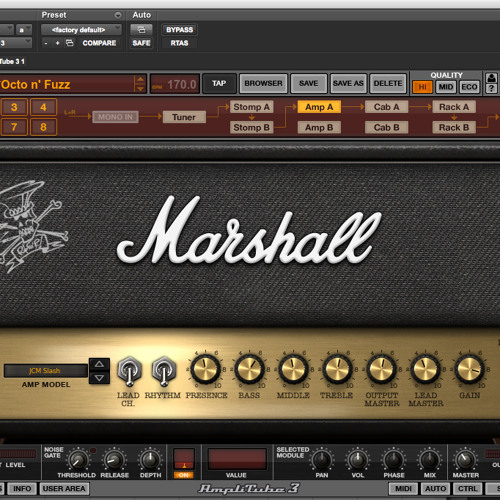Set quality to ECO

click(469, 87)
